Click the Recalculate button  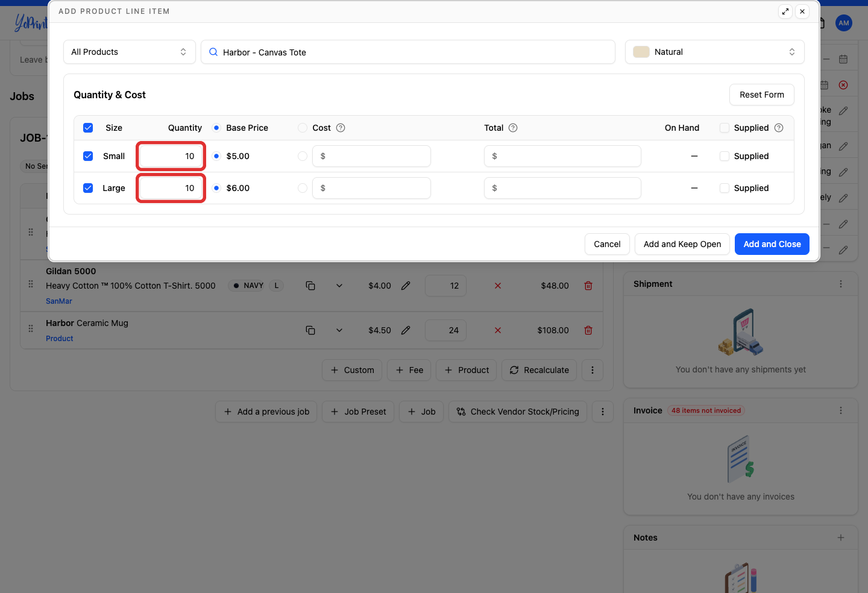539,370
